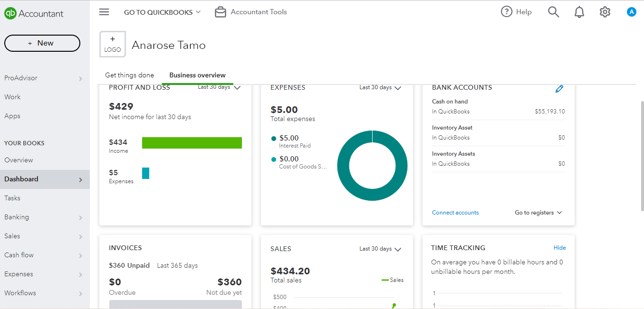Open the search magnifier
Screen dimensions: 644x309
tap(553, 12)
